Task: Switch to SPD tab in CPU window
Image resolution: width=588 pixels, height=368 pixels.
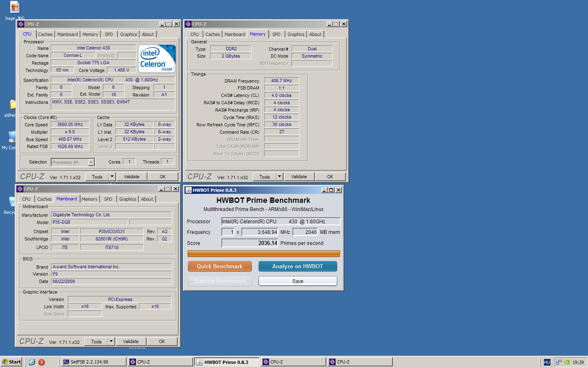Action: [x=109, y=34]
